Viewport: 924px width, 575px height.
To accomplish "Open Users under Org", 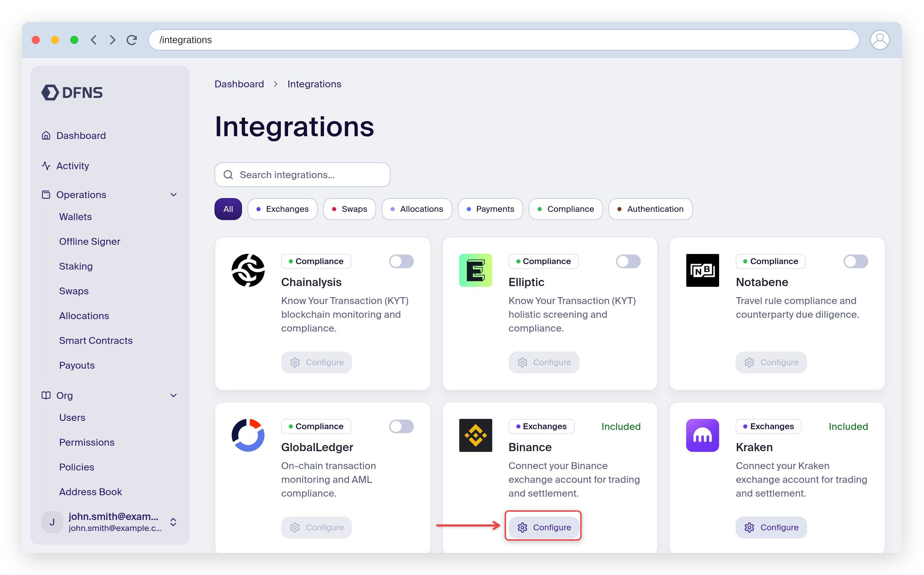I will pos(72,417).
